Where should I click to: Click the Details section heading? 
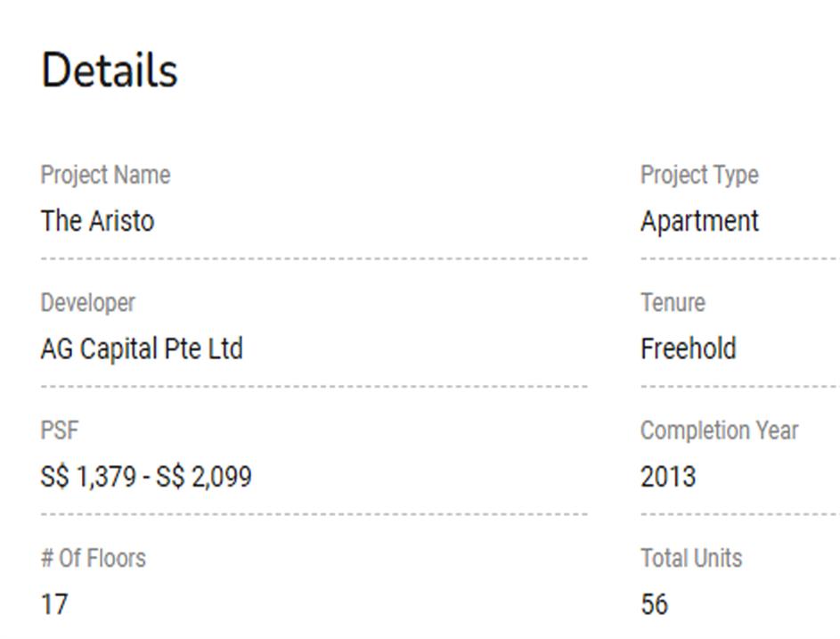pos(110,70)
